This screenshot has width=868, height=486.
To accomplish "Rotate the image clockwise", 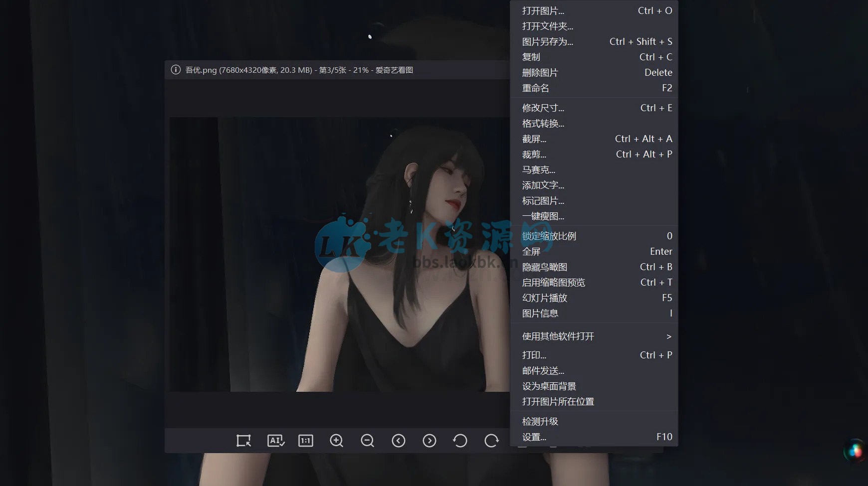I will coord(492,441).
